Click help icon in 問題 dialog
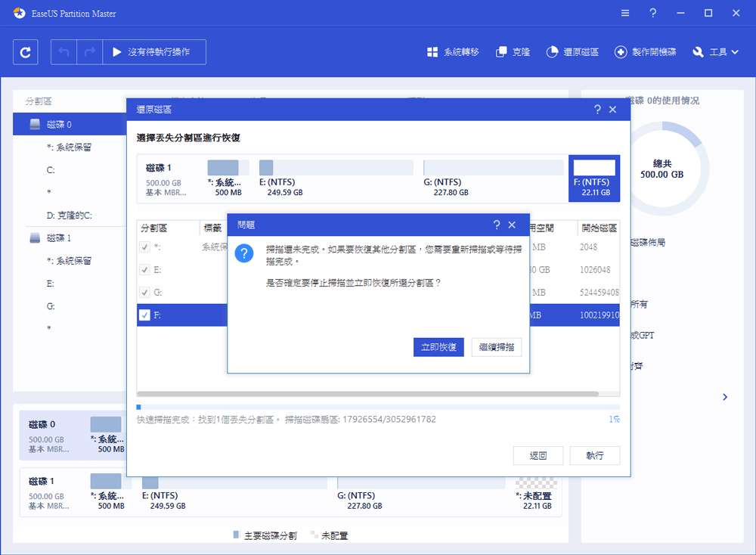Viewport: 756px width, 555px height. (x=497, y=225)
